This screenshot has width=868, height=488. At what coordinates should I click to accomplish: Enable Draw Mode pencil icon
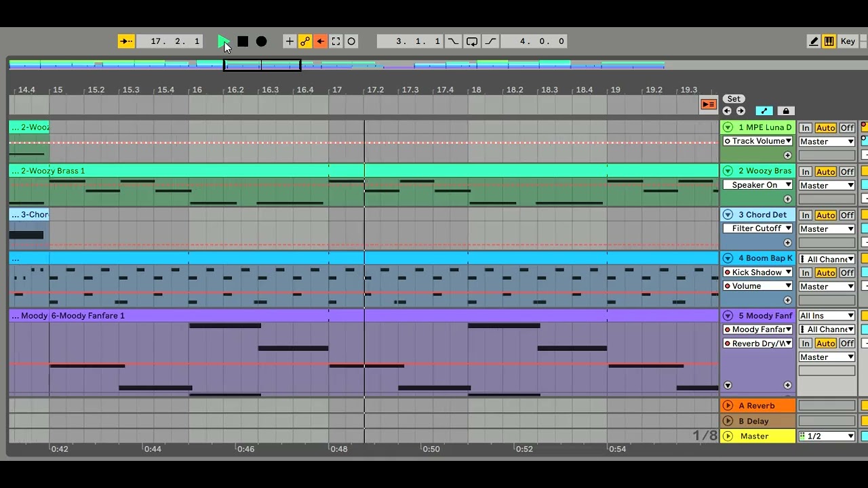tap(814, 41)
